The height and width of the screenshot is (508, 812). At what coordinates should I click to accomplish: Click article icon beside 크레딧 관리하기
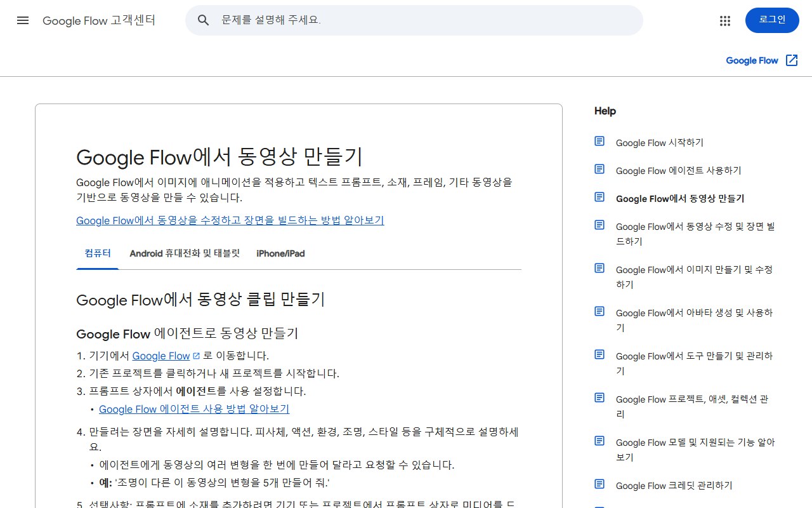tap(599, 484)
